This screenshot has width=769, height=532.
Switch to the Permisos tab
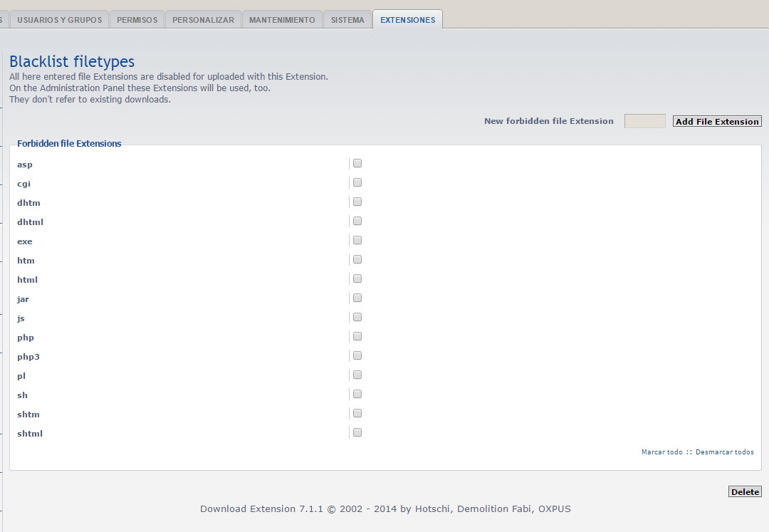137,20
